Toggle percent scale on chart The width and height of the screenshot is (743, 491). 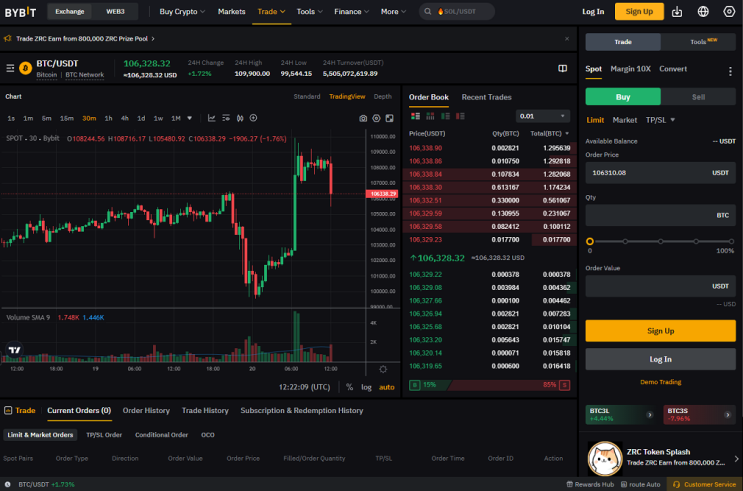349,387
